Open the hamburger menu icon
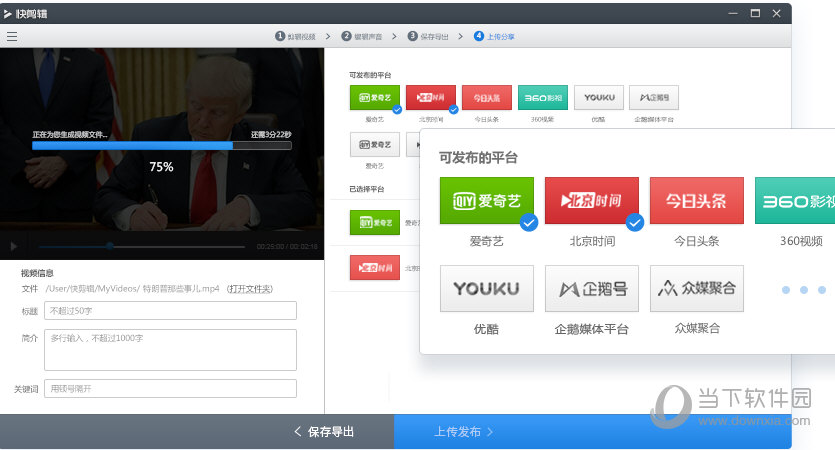 [12, 36]
